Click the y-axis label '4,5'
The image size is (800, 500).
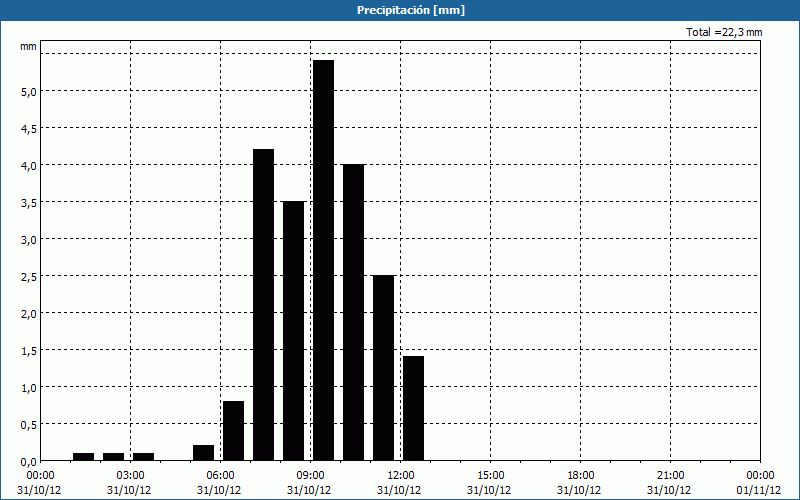29,129
